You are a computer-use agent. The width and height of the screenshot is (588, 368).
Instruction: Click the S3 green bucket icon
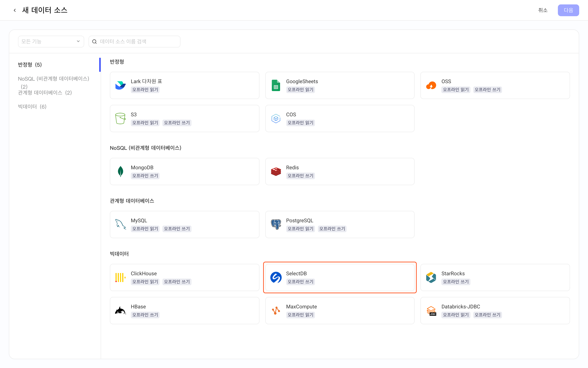121,118
